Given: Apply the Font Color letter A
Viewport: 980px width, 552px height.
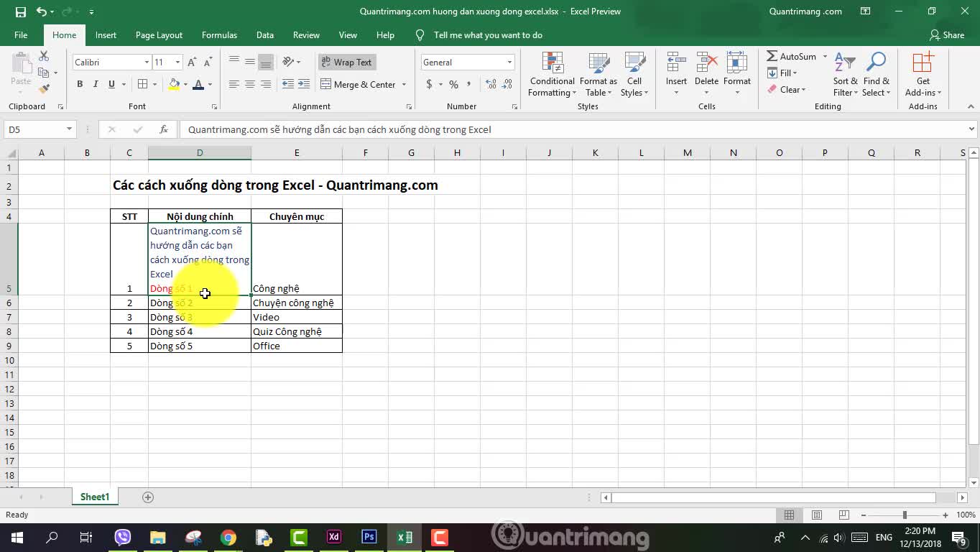Looking at the screenshot, I should coord(198,84).
